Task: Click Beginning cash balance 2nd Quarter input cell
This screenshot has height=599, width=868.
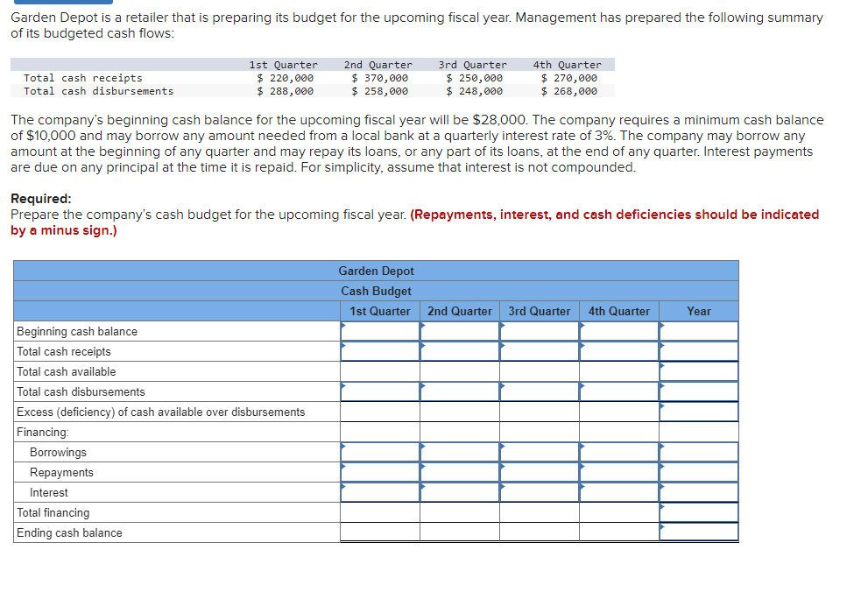Action: pyautogui.click(x=460, y=331)
